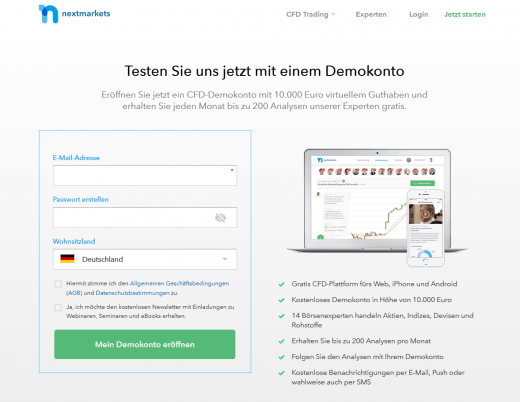
Task: Open the Experten page
Action: click(371, 14)
